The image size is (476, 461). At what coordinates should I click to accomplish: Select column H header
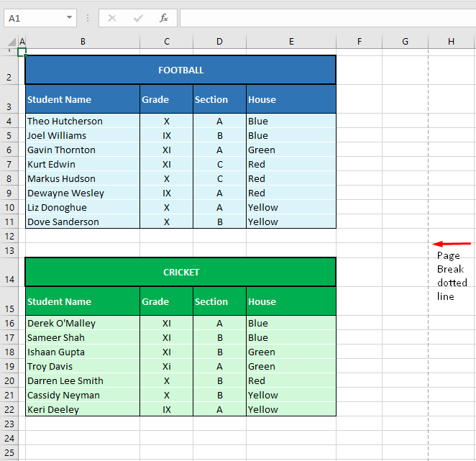(451, 42)
